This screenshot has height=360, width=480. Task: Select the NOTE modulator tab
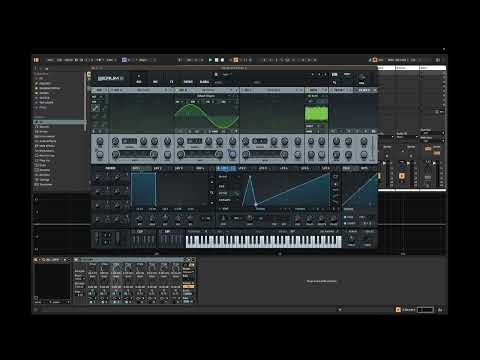[364, 168]
